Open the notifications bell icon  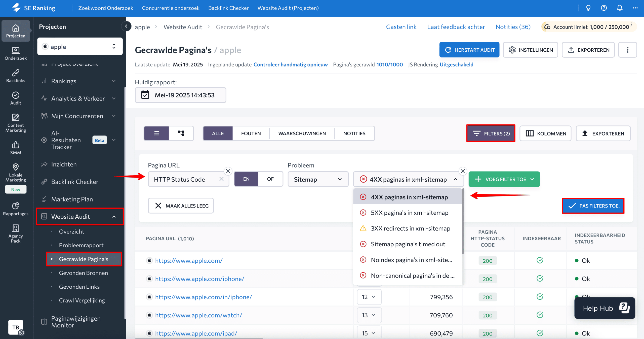[x=620, y=8]
